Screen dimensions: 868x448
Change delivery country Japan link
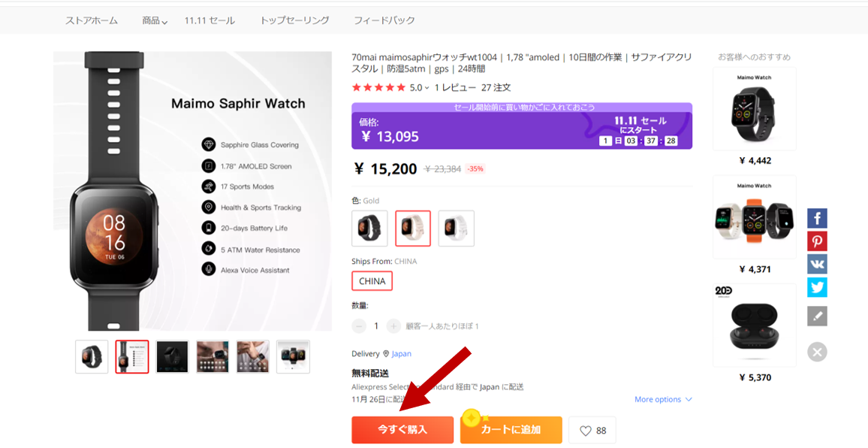[x=402, y=354]
